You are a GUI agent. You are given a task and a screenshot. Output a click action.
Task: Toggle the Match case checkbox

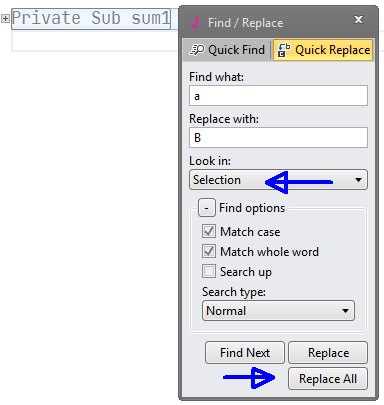click(x=209, y=231)
